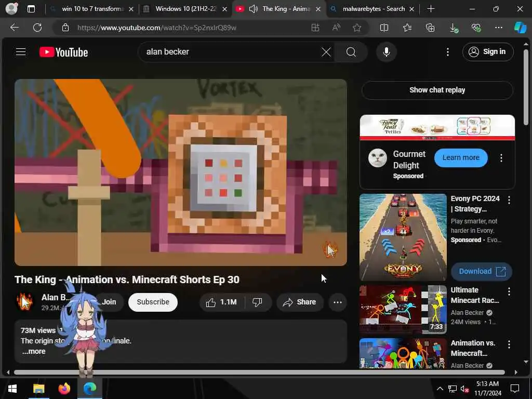
Task: Open Gourmet Delight ad options menu
Action: click(x=501, y=158)
